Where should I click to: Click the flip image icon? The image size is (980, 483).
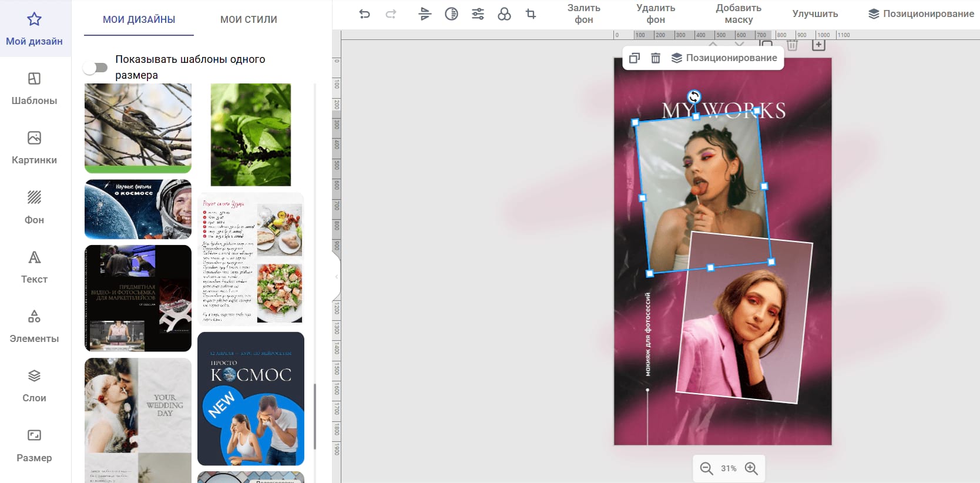click(425, 14)
